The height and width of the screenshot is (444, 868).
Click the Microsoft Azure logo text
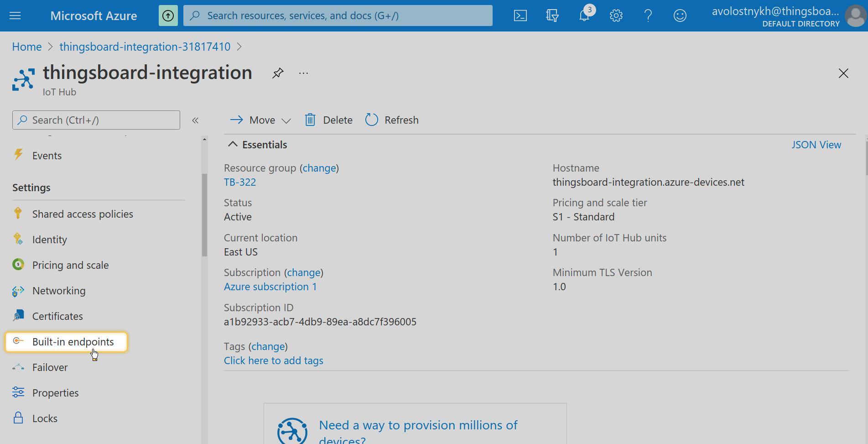pyautogui.click(x=94, y=16)
